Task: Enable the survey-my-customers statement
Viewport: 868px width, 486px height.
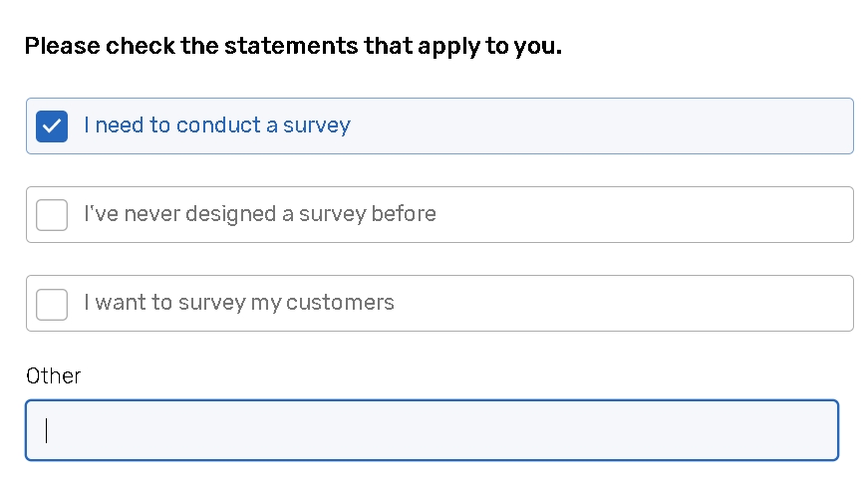Action: click(x=52, y=304)
